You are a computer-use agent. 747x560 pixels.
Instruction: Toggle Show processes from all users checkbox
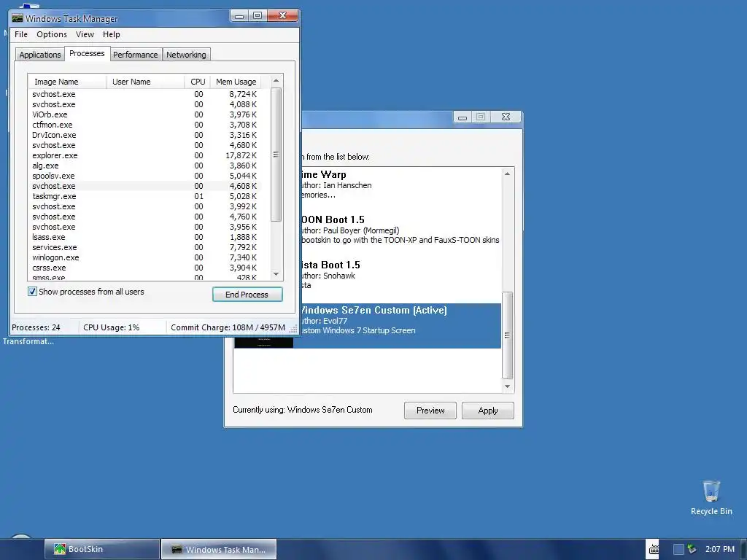point(32,292)
